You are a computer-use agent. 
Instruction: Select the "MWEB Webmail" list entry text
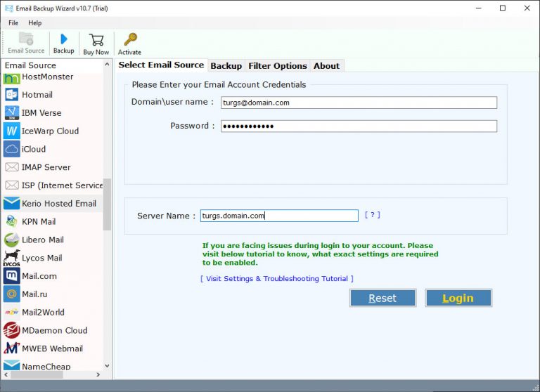click(52, 348)
